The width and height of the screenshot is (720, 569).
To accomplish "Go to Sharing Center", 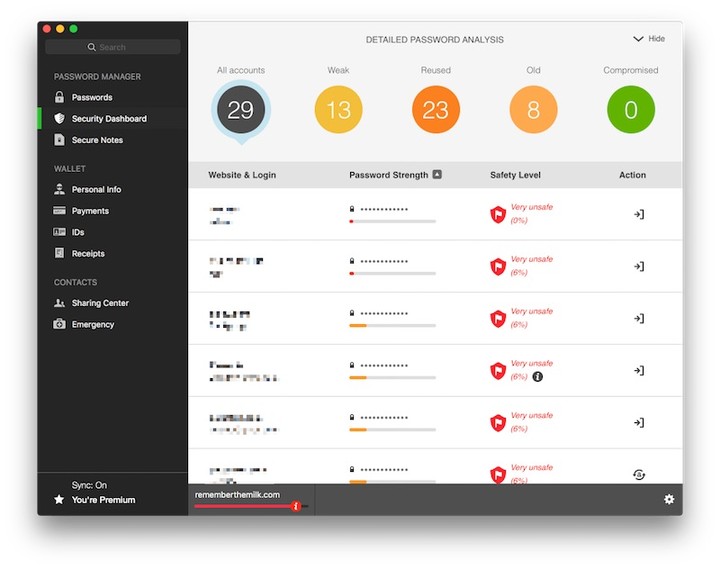I will click(x=100, y=303).
